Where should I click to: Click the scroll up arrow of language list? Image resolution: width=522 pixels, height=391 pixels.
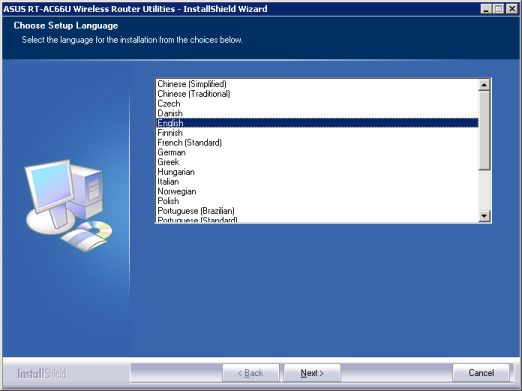coord(484,85)
